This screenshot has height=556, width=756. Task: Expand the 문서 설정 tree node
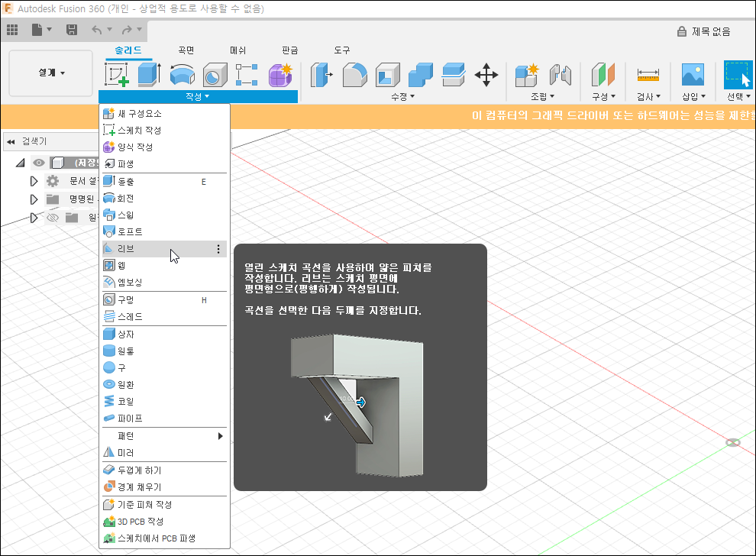[34, 181]
